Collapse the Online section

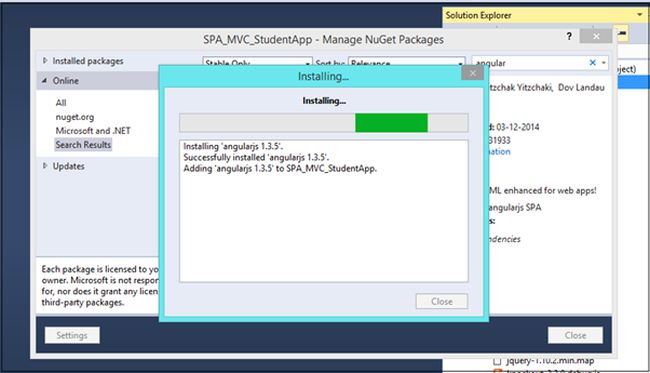44,80
